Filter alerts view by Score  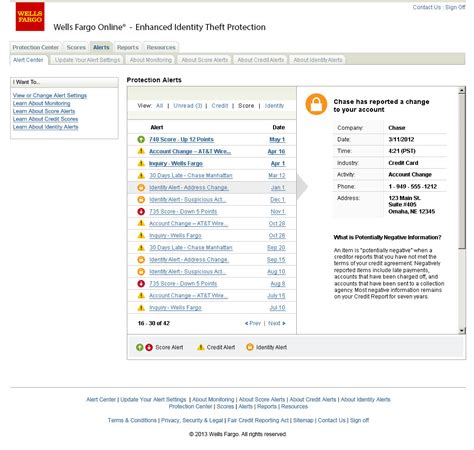click(x=246, y=106)
